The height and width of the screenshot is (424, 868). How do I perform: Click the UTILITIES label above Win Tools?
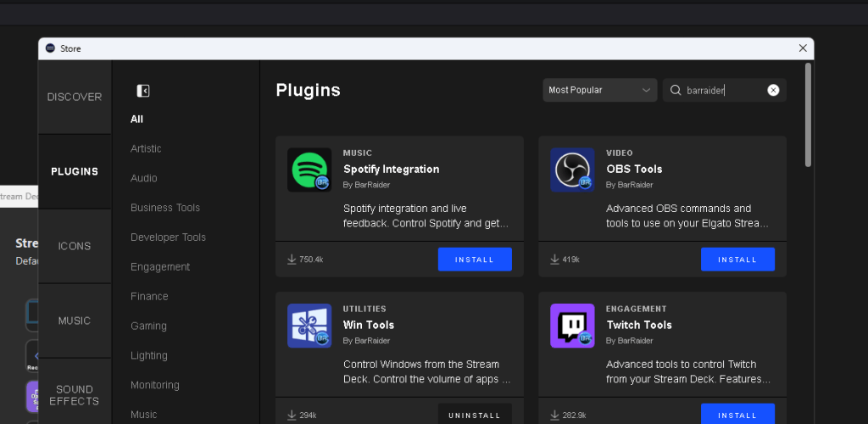click(364, 309)
